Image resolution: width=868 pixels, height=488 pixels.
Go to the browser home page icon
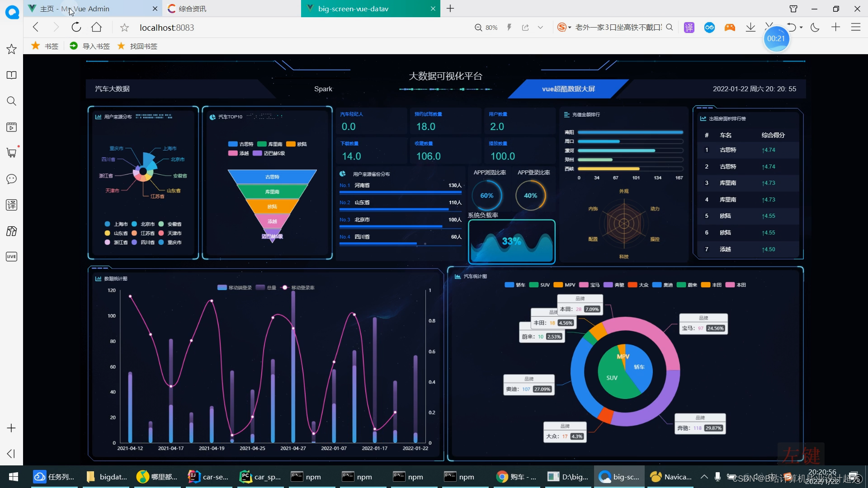[96, 28]
